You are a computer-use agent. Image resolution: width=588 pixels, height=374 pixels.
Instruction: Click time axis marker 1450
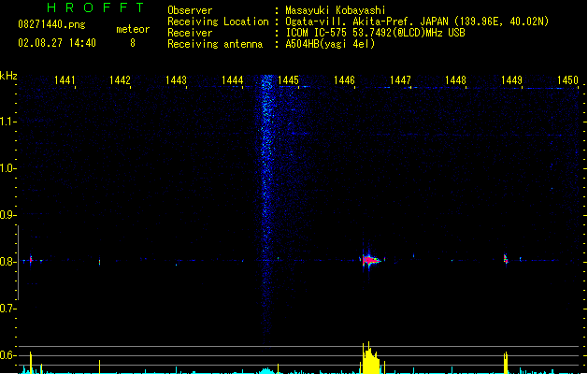(x=567, y=80)
